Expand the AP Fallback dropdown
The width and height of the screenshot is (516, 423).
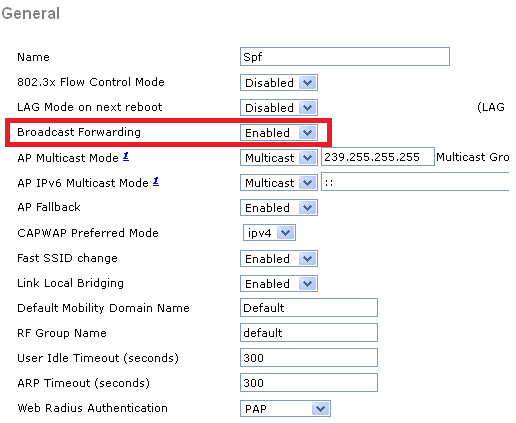(279, 208)
